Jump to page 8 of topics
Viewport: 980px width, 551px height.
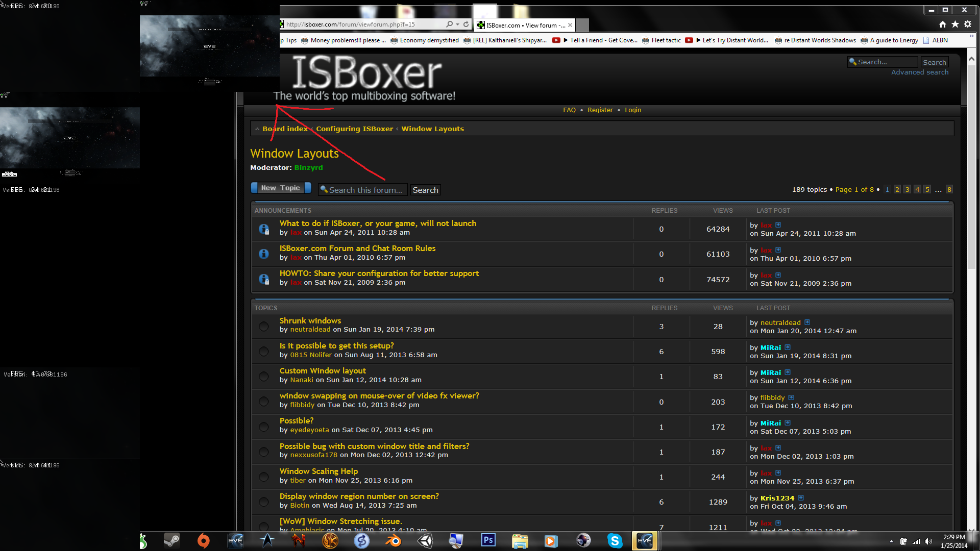point(949,189)
